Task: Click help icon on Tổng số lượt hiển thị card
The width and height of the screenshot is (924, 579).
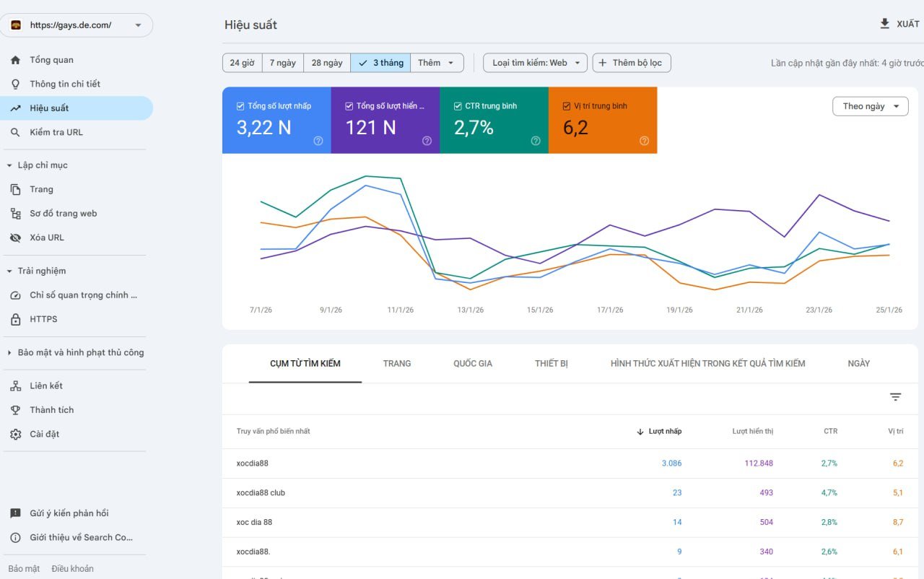Action: pos(427,141)
